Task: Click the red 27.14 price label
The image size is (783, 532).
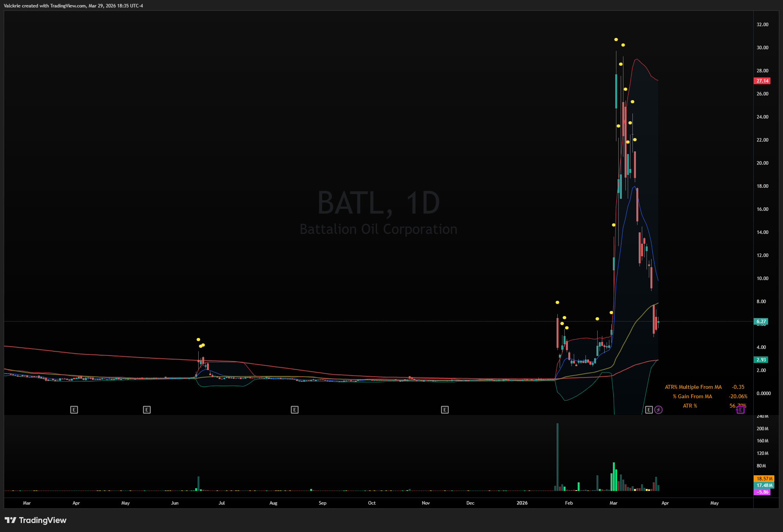Action: click(762, 81)
